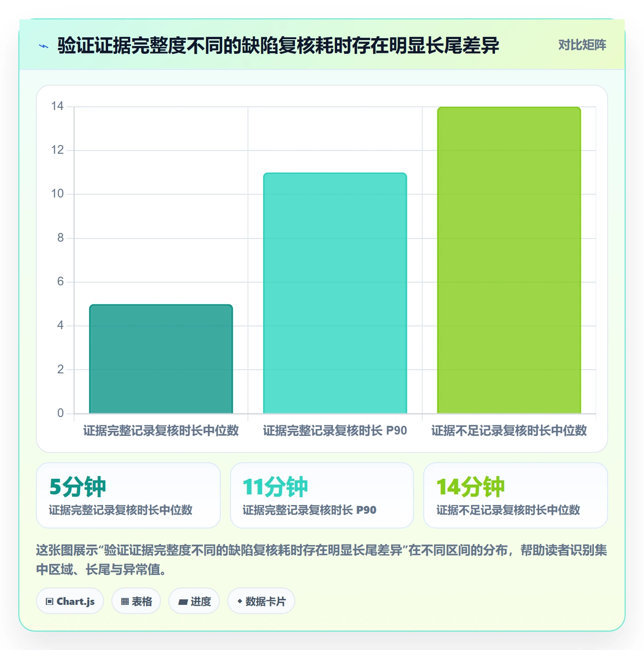The image size is (644, 650).
Task: Click y-axis value 10
Action: coord(57,194)
